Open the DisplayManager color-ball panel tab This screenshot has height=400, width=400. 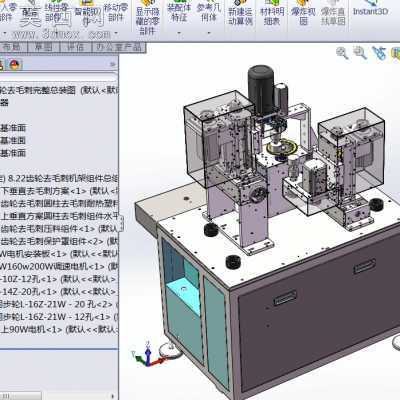[14, 64]
